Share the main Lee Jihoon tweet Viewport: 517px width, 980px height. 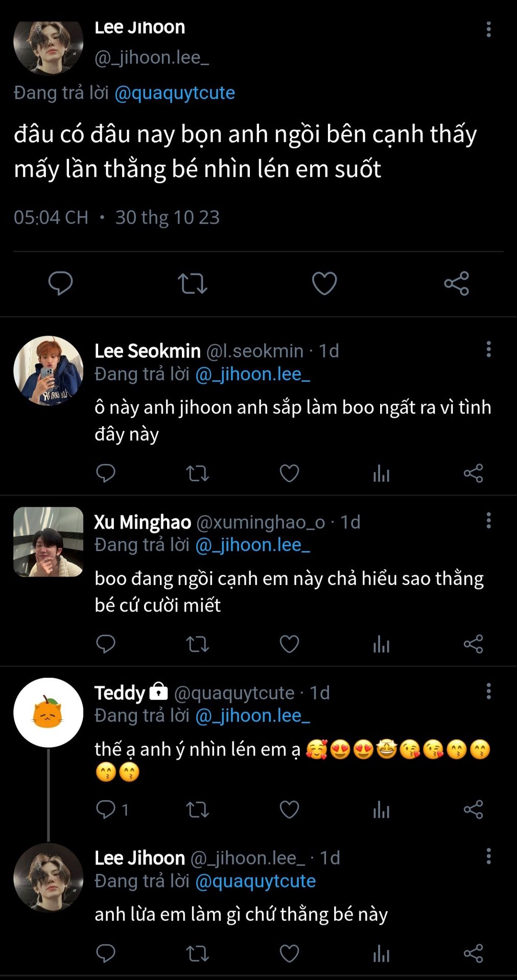456,283
